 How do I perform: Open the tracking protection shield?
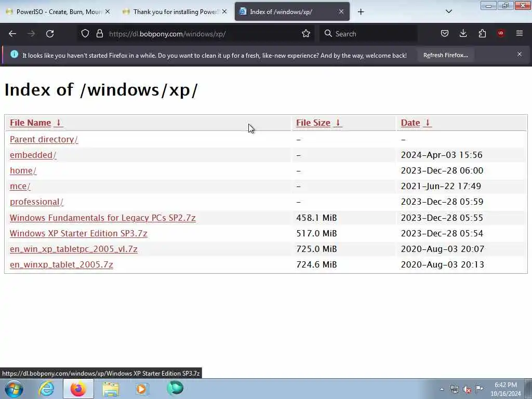pos(85,33)
